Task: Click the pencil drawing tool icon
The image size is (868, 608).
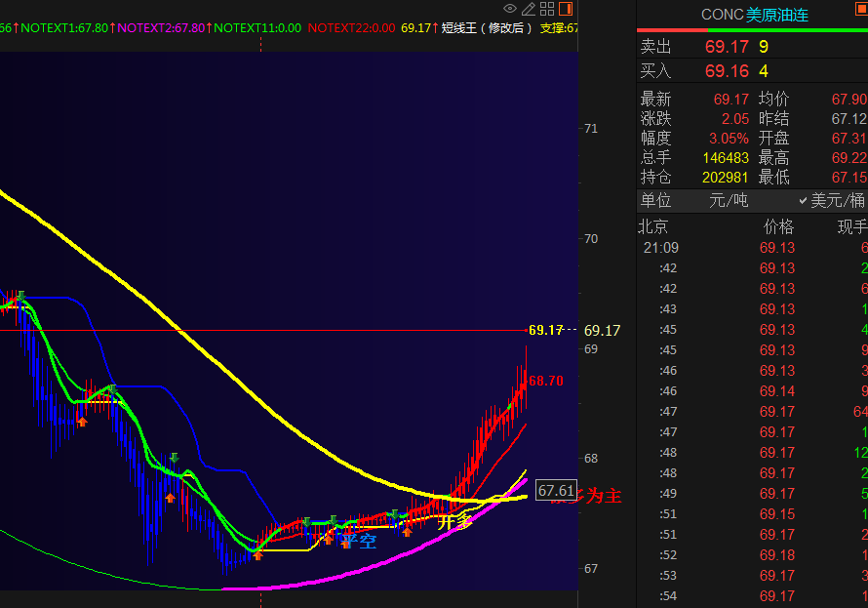Action: 529,9
